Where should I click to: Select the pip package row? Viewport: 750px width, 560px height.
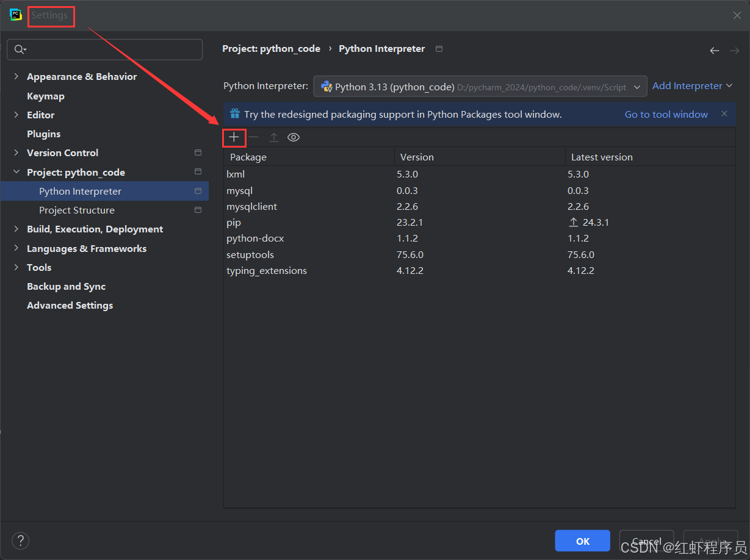point(480,223)
